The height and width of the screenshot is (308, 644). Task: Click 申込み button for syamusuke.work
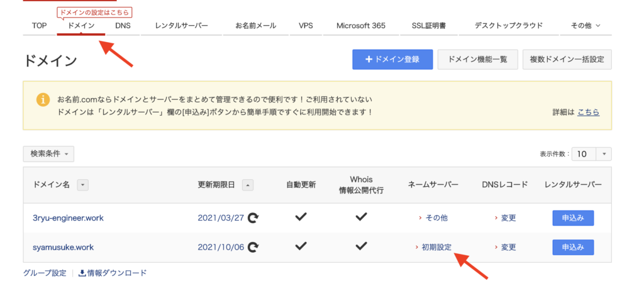click(x=573, y=247)
